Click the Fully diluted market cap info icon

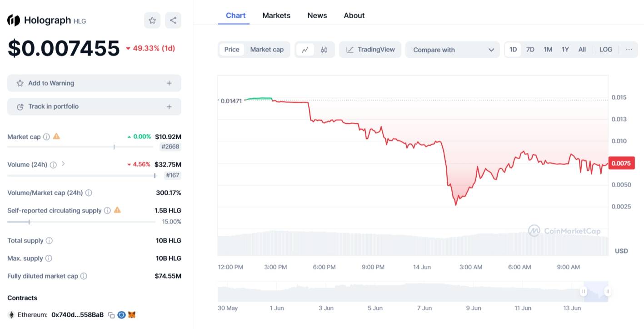pyautogui.click(x=84, y=276)
